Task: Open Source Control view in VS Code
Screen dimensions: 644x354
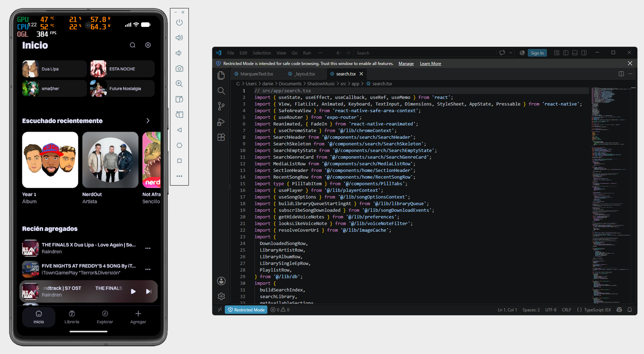Action: (x=221, y=106)
